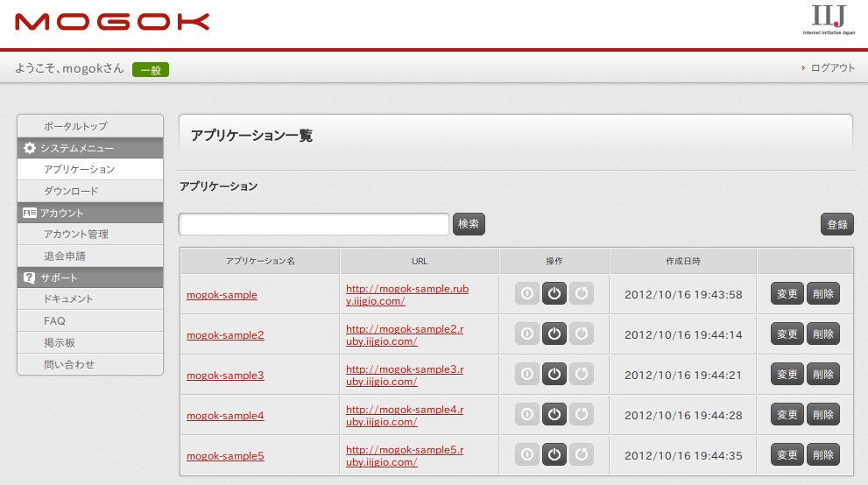
Task: Select アプリケーション in the sidebar menu
Action: point(90,169)
